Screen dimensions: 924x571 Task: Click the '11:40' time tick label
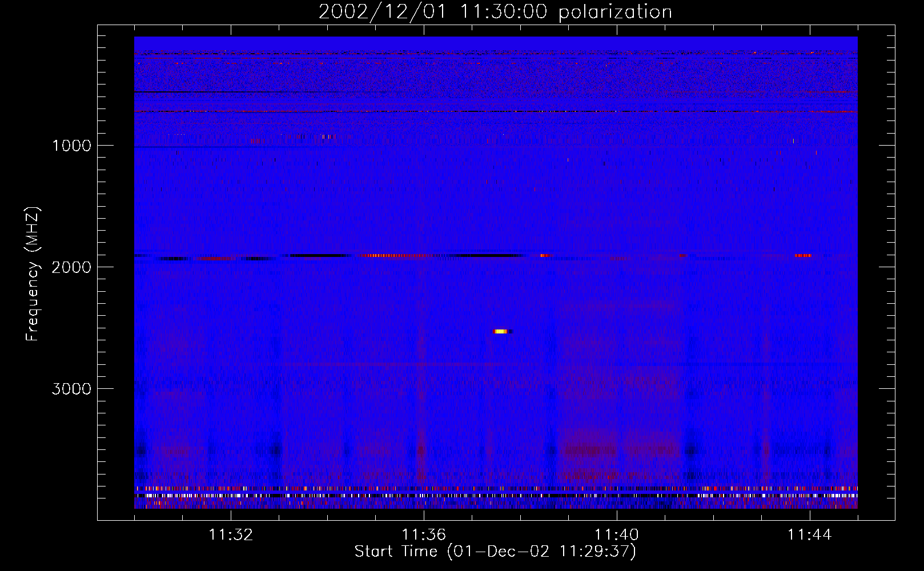(617, 535)
